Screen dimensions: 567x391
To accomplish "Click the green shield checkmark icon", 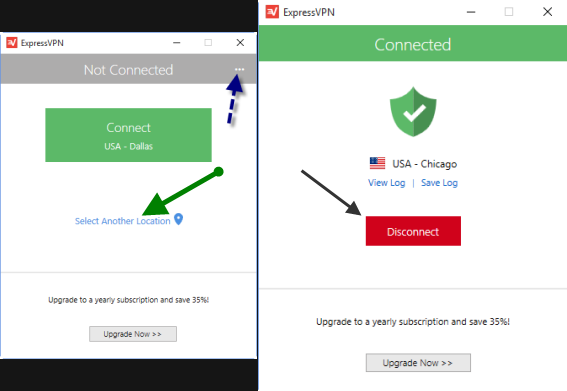I will coord(413,112).
